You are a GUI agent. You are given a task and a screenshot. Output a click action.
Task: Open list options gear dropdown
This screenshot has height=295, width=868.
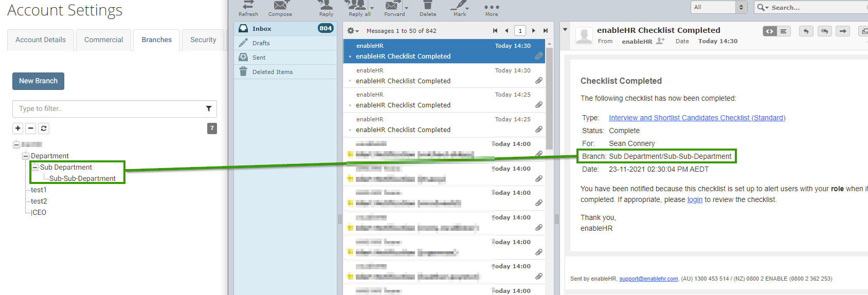[x=352, y=31]
